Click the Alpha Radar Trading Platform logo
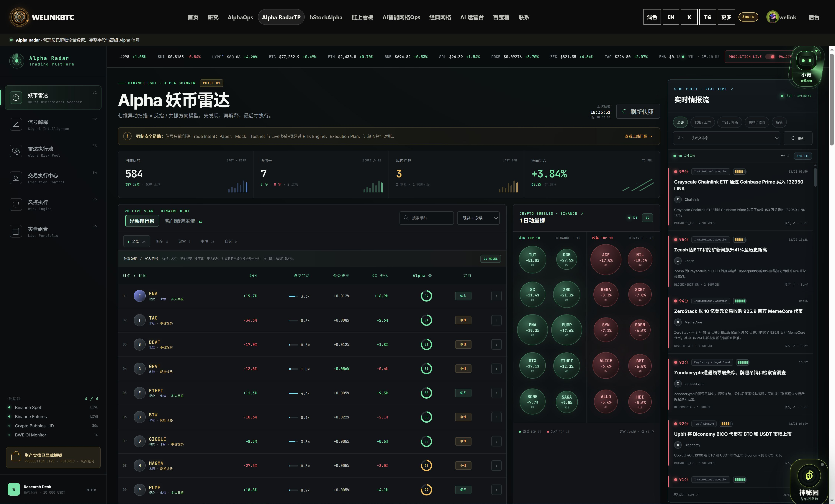 click(17, 61)
